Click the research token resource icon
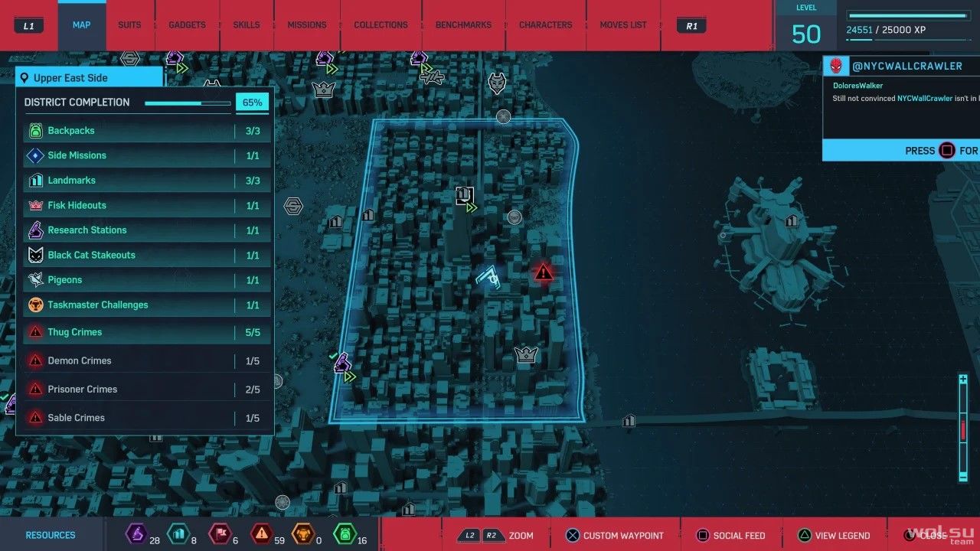Viewport: 980px width, 551px height. [x=136, y=533]
